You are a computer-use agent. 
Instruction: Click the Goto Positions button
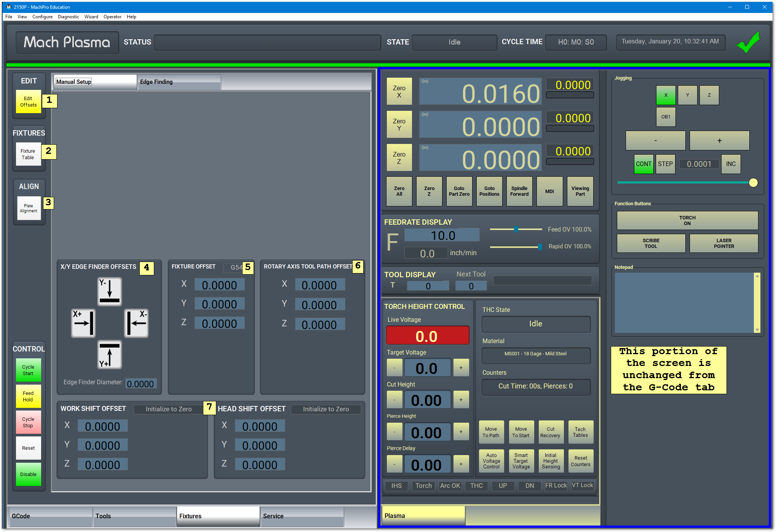489,191
